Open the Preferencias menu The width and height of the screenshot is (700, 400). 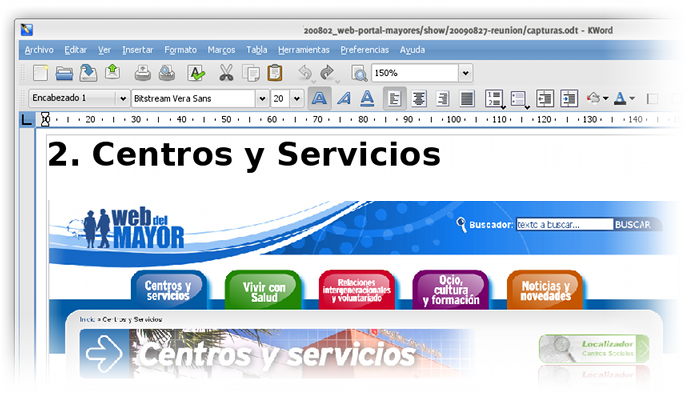pos(364,50)
